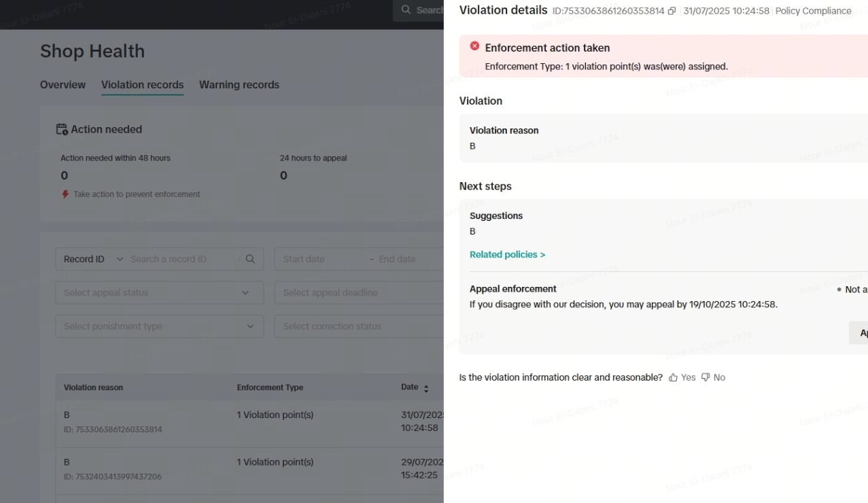Click the Action needed calendar icon
The width and height of the screenshot is (868, 503).
pos(62,129)
